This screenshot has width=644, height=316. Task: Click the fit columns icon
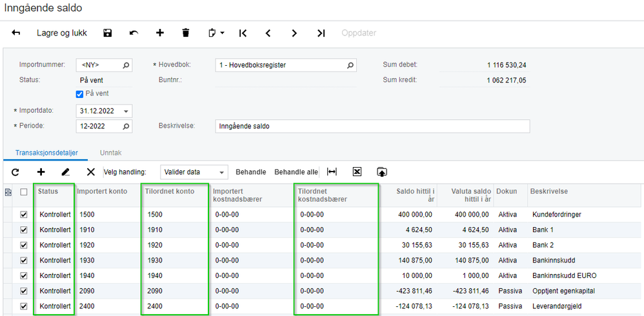[x=332, y=172]
